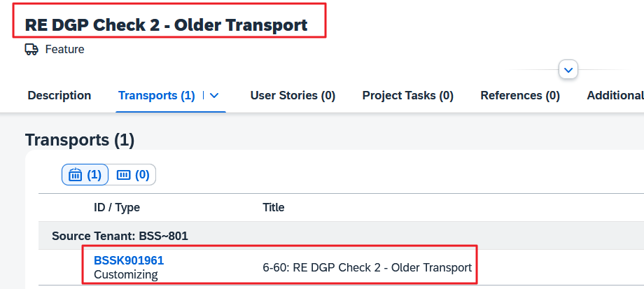Toggle the first transport filter showing (1)

tap(85, 175)
